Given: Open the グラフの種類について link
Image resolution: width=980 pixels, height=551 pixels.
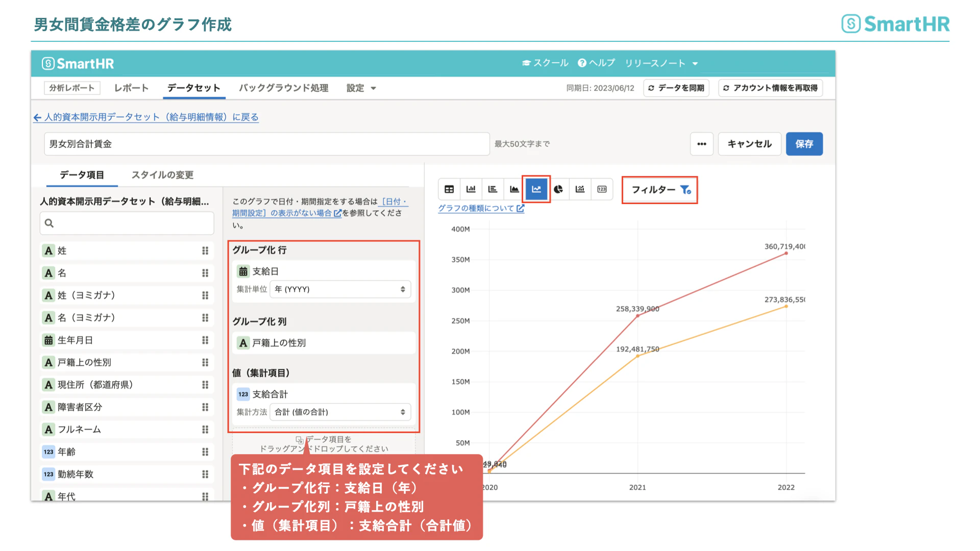Looking at the screenshot, I should [481, 208].
